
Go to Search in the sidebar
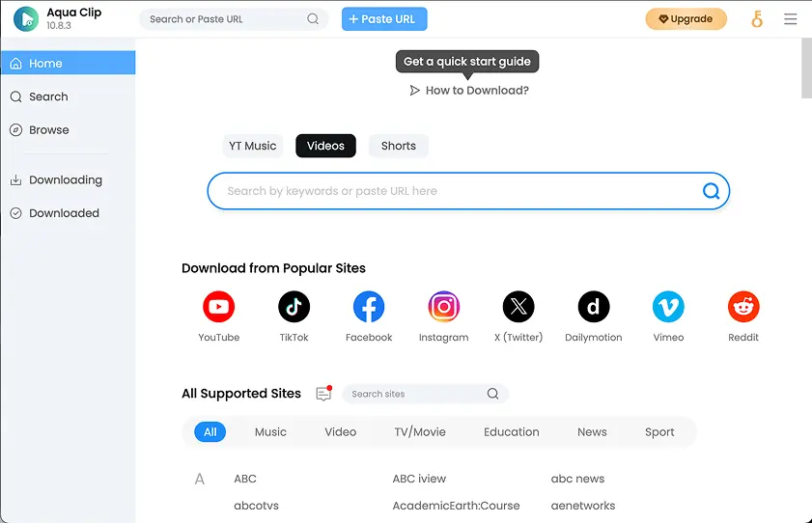point(68,96)
